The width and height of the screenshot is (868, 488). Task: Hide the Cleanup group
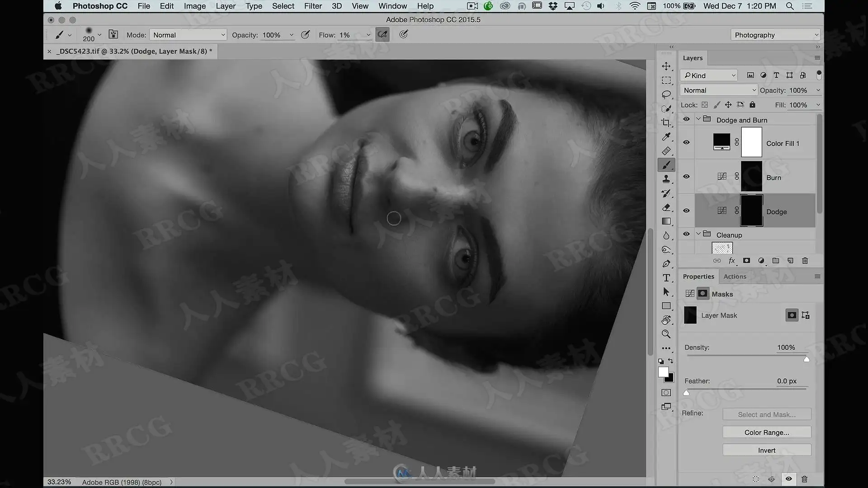coord(686,234)
